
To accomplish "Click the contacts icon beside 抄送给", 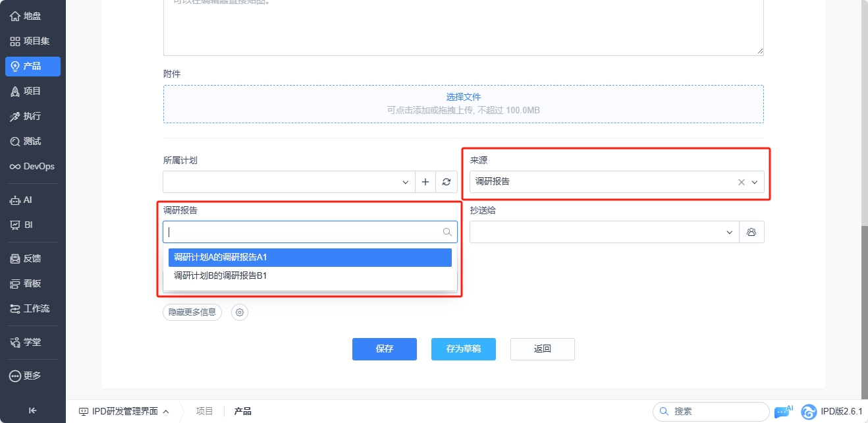I will [x=751, y=232].
